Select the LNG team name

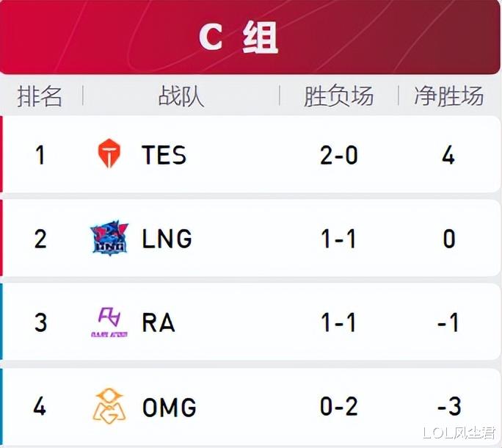coord(167,239)
